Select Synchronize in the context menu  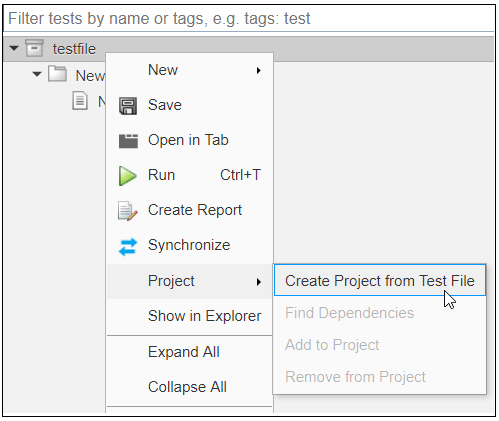pos(190,245)
